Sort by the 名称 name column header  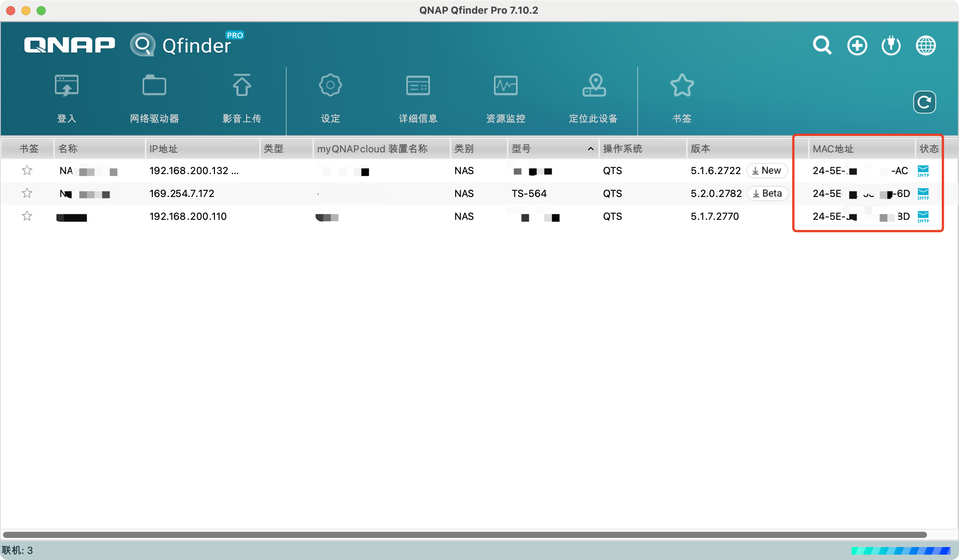click(x=99, y=149)
